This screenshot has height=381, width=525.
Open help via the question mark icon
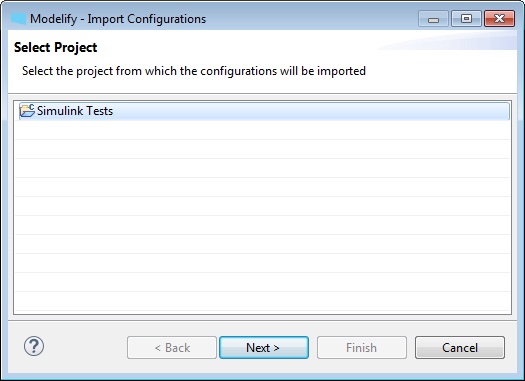coord(34,347)
